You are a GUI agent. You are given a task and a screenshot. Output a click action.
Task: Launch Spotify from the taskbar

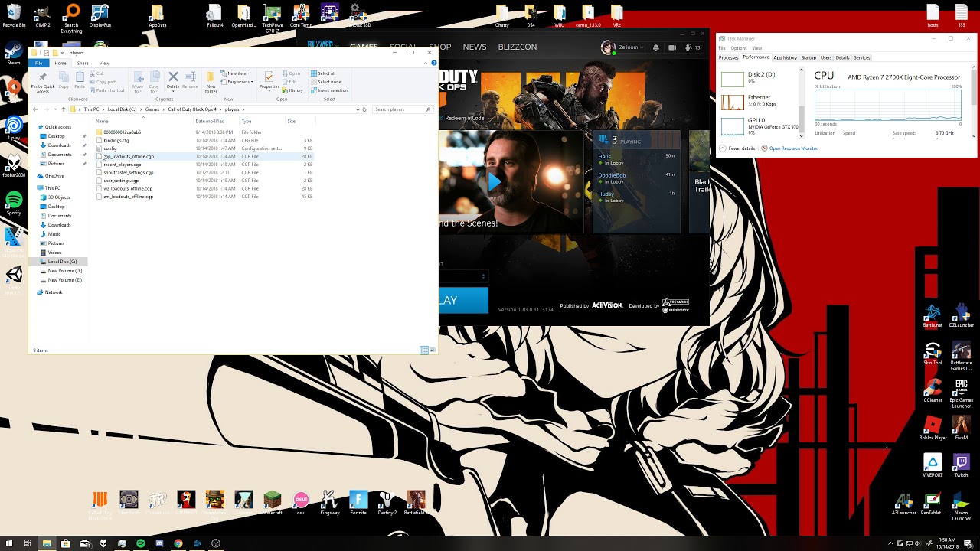click(x=141, y=543)
